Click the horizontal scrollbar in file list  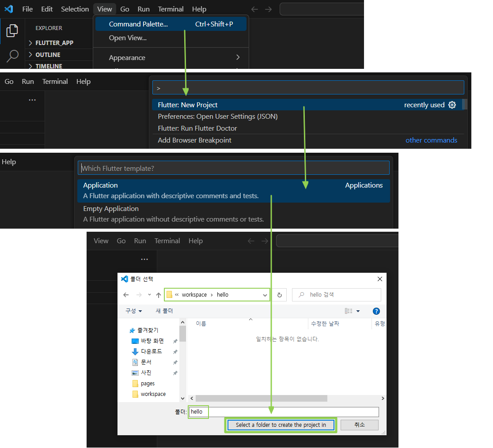(x=261, y=399)
